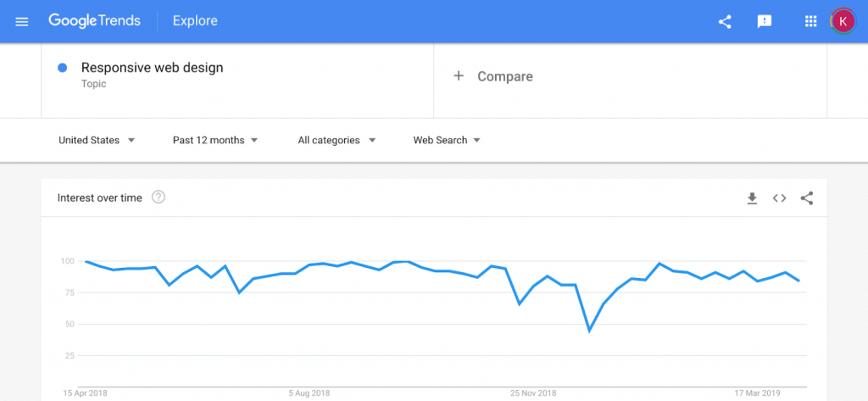Click the share icon in header
Screen dimensions: 868x401
725,21
